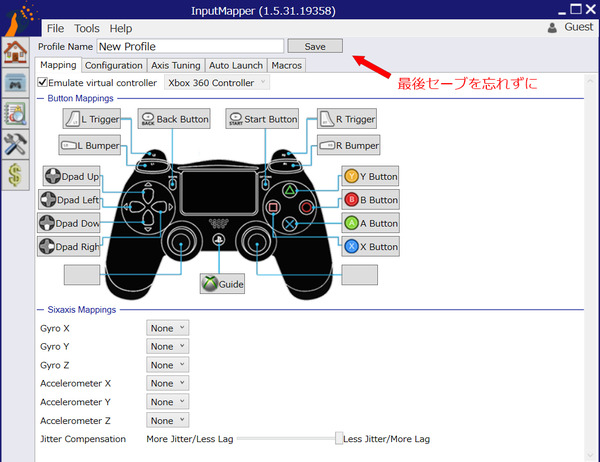Screen dimensions: 600x462
Task: Click the Guest account label
Action: (x=579, y=27)
